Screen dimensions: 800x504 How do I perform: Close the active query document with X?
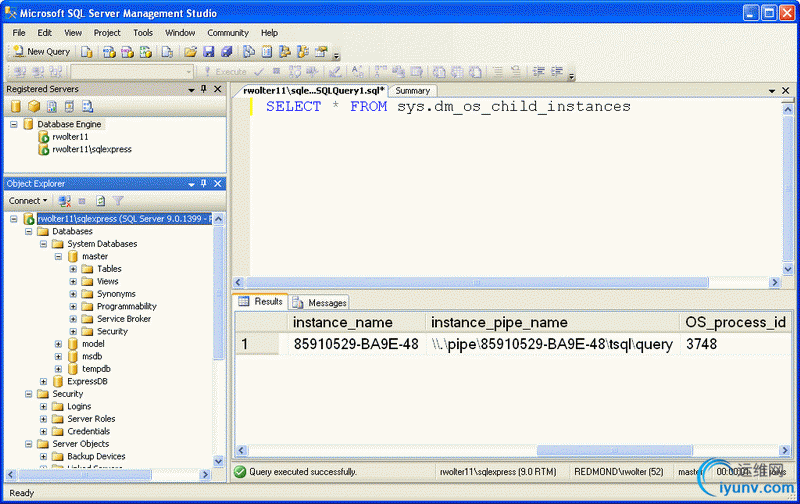pyautogui.click(x=786, y=91)
